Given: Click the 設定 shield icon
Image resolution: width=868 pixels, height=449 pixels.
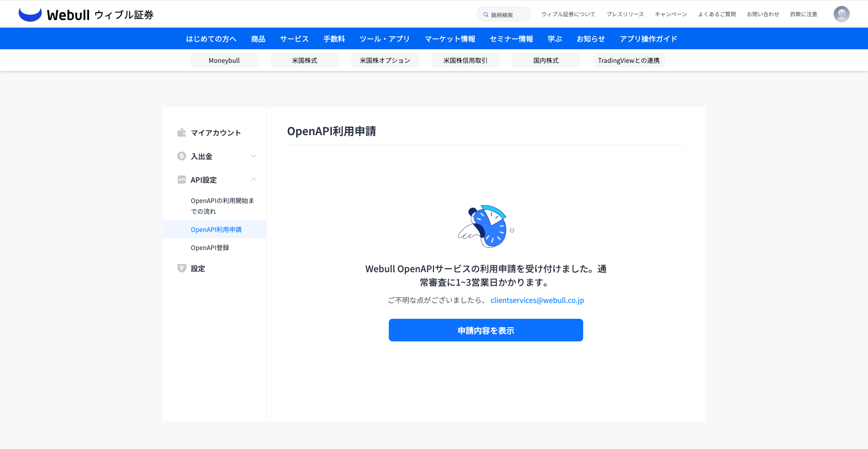Looking at the screenshot, I should 182,268.
